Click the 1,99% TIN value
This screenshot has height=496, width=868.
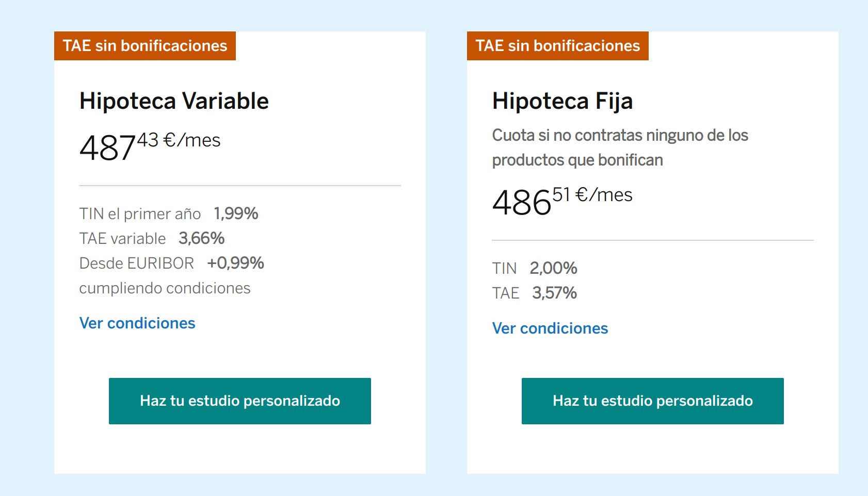click(x=236, y=213)
